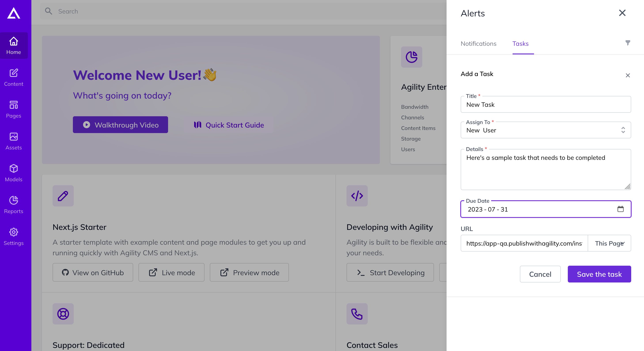Viewport: 644px width, 351px height.
Task: Click the Welcome New User heading
Action: [x=145, y=75]
